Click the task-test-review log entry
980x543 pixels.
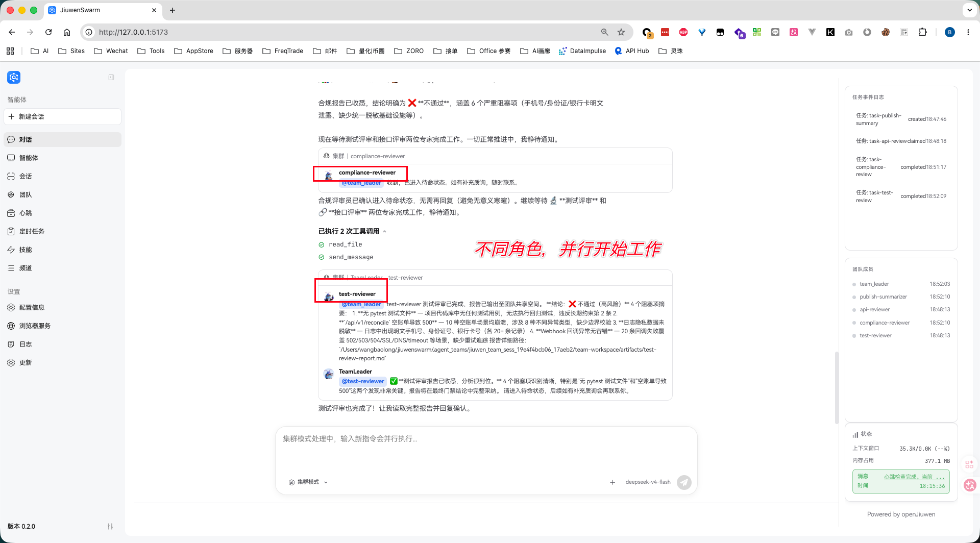tap(901, 196)
